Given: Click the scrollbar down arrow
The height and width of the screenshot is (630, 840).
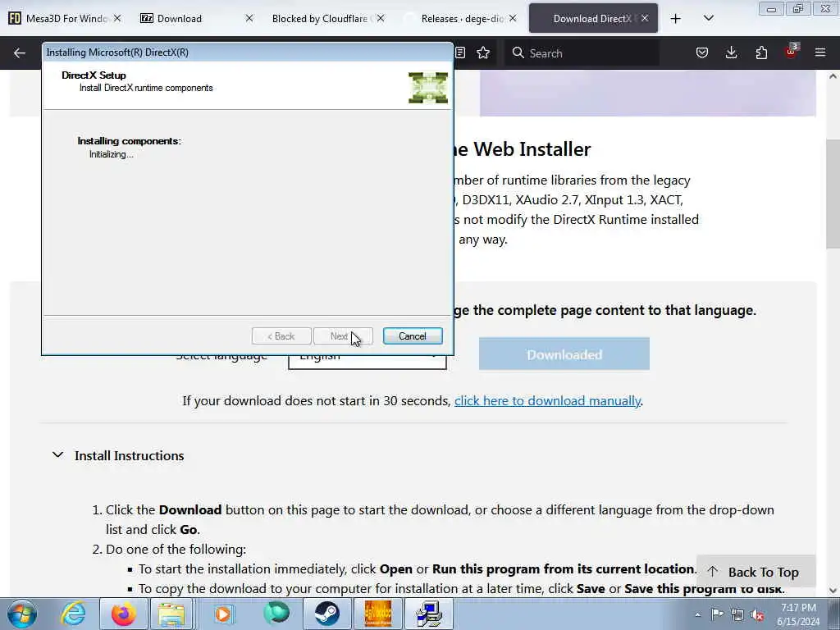Looking at the screenshot, I should [833, 591].
